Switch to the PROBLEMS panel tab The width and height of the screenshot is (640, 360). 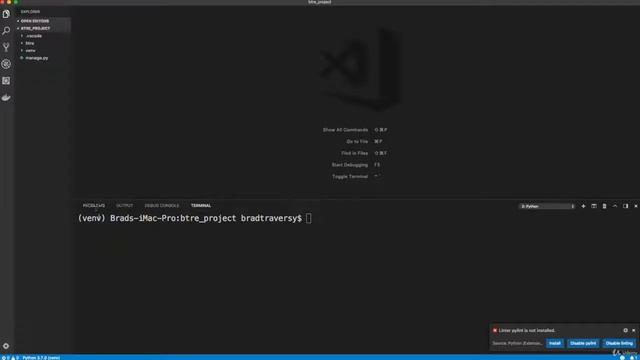point(94,206)
